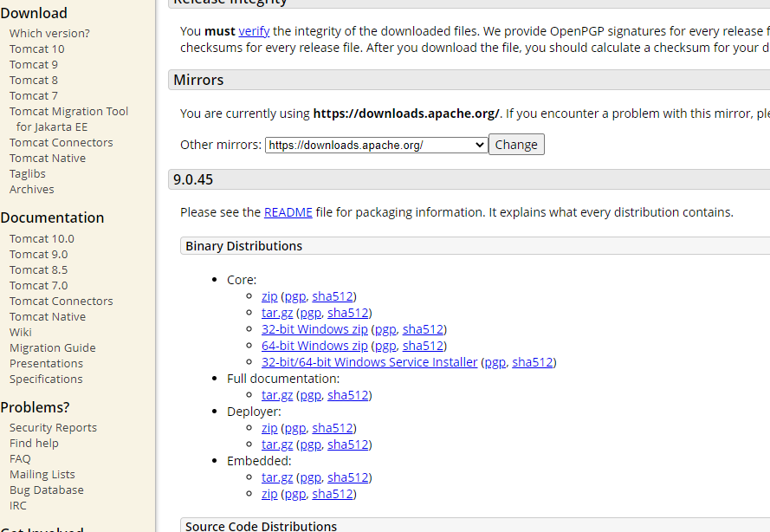Open Tomcat 8.5 documentation
This screenshot has width=770, height=532.
[x=38, y=270]
